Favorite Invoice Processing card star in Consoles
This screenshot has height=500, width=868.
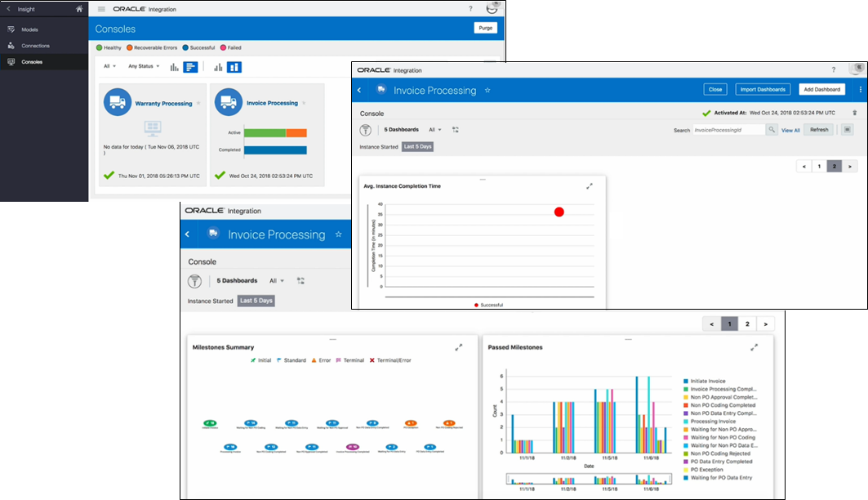point(304,103)
